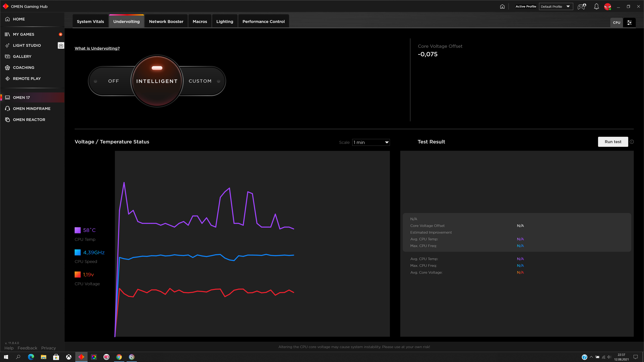Click the OMEN Gaming Hub taskbar icon

(81, 357)
